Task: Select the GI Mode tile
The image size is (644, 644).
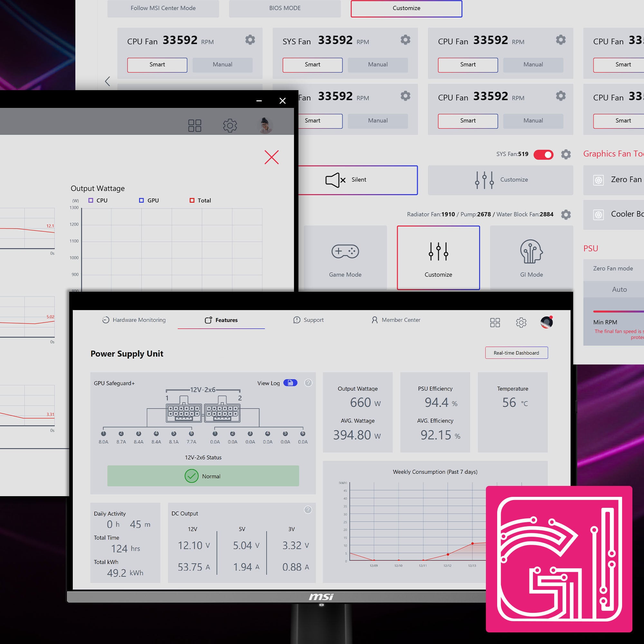Action: [x=531, y=258]
